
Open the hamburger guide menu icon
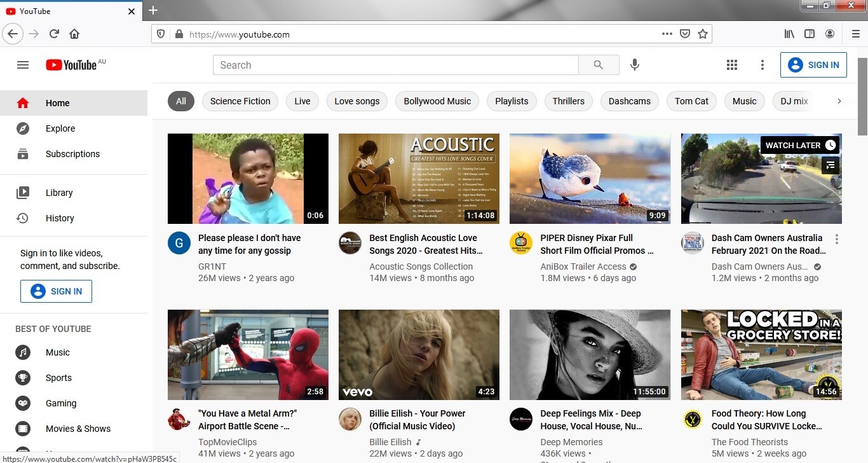(x=23, y=65)
